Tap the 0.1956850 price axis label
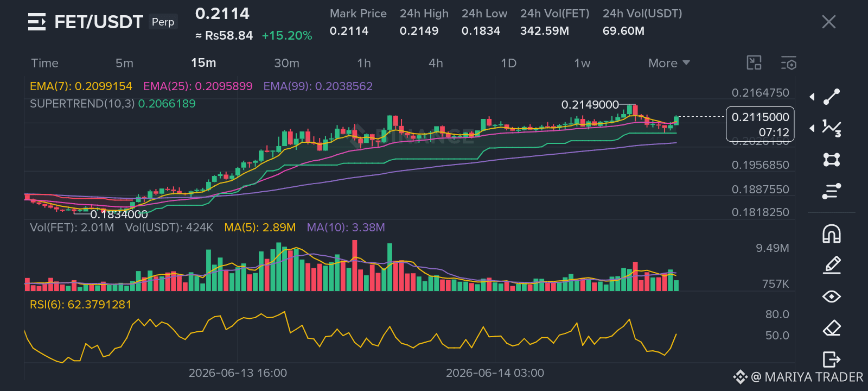This screenshot has width=868, height=391. [x=761, y=165]
